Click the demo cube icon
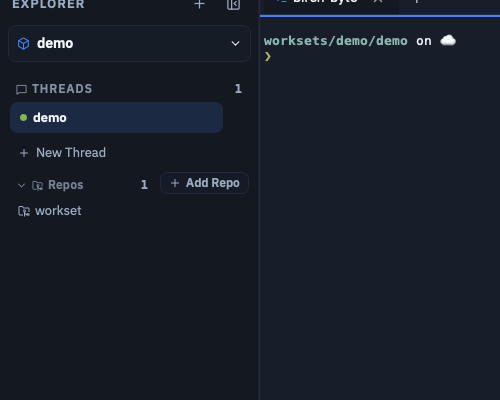Image resolution: width=500 pixels, height=400 pixels. pyautogui.click(x=23, y=43)
